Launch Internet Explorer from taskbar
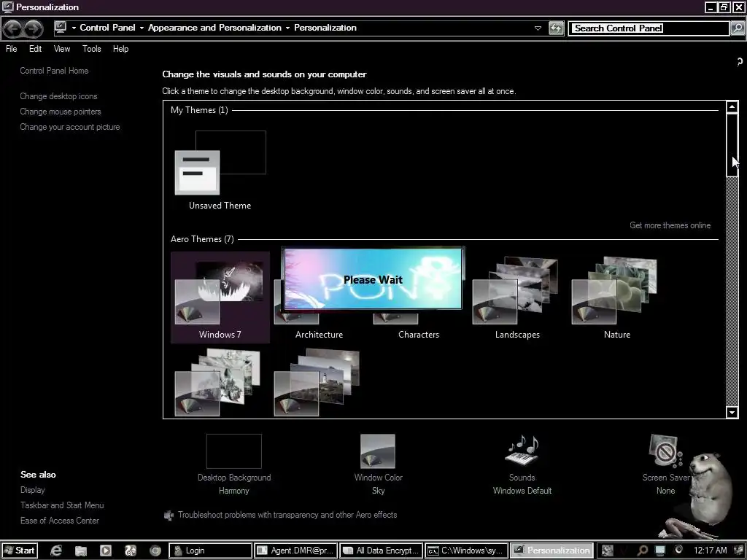This screenshot has width=747, height=560. tap(56, 551)
